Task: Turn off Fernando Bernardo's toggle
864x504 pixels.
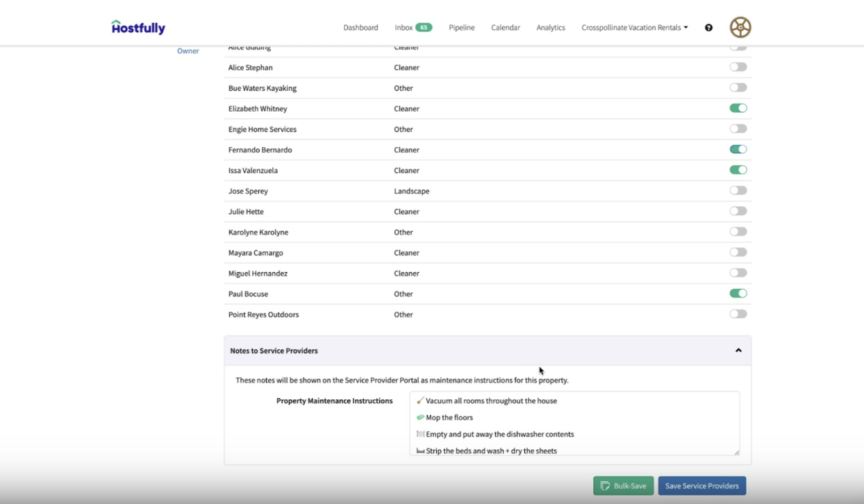Action: point(738,149)
